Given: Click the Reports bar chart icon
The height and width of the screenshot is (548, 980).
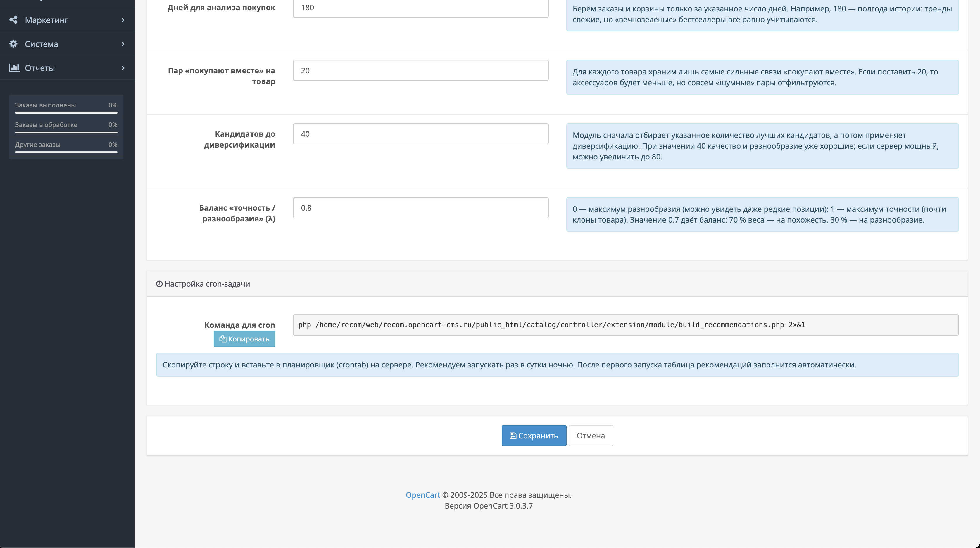Looking at the screenshot, I should [14, 68].
